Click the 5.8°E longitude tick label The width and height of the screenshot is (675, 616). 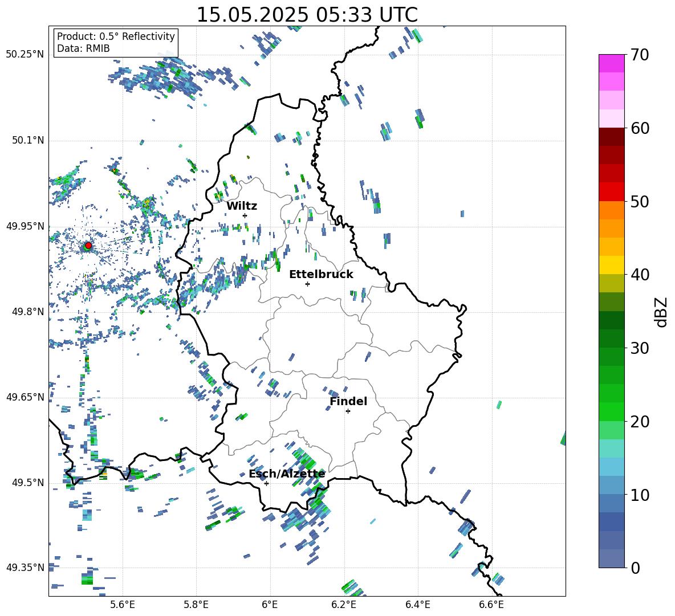click(196, 605)
